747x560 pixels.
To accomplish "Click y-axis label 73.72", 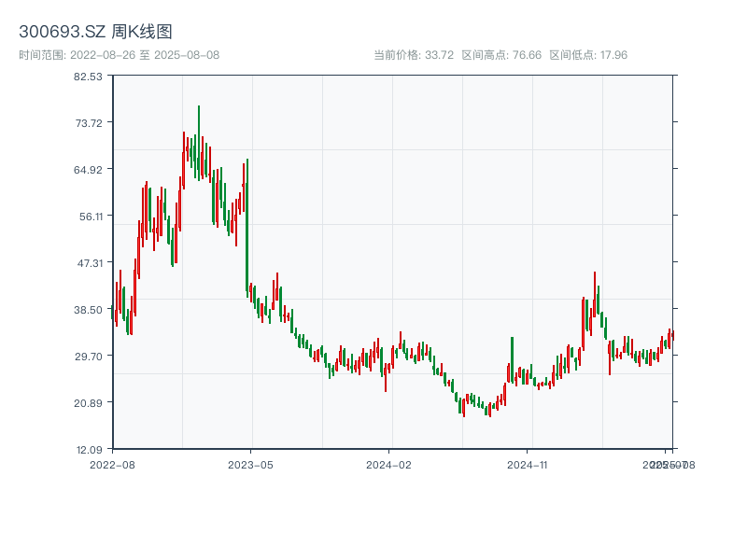I will pyautogui.click(x=89, y=123).
